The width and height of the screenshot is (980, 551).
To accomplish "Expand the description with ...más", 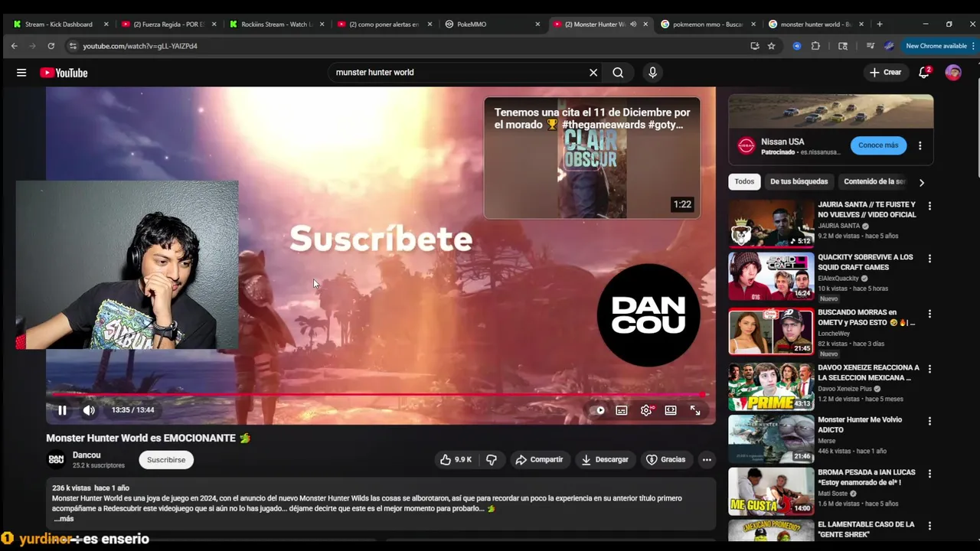I will 64,518.
